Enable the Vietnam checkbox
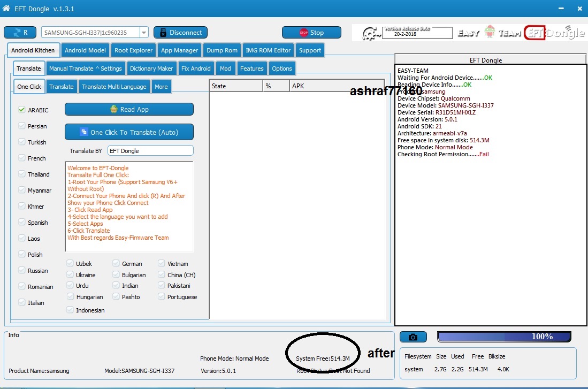This screenshot has height=389, width=588. click(161, 263)
